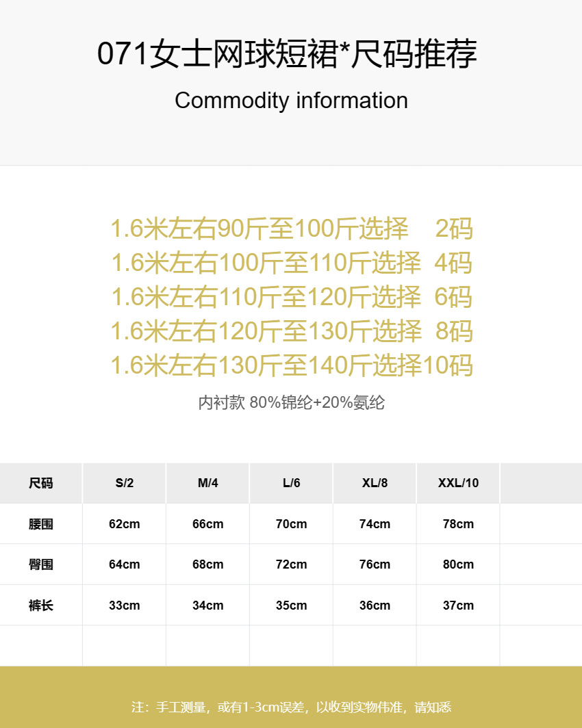Click the 80cm hip cell
Image resolution: width=582 pixels, height=728 pixels.
[458, 564]
